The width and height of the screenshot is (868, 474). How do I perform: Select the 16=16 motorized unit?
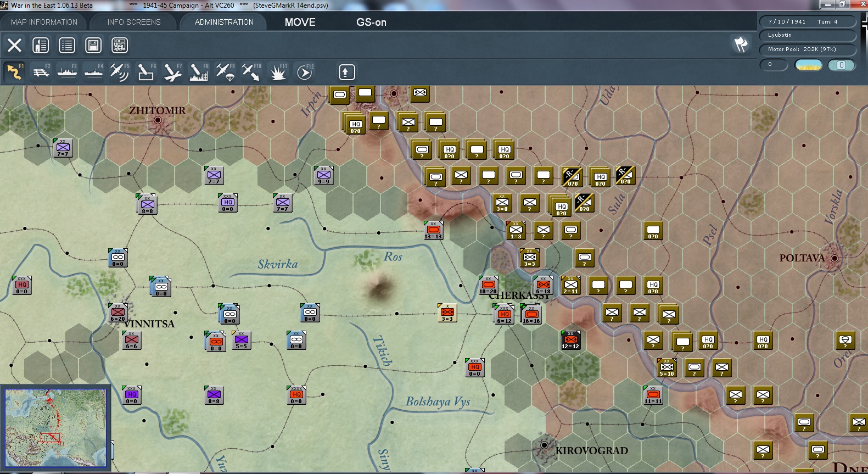tap(531, 315)
